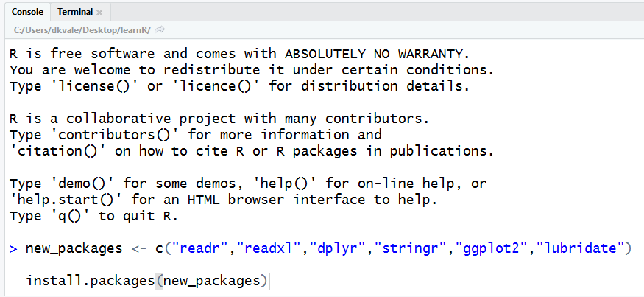This screenshot has height=297, width=644.
Task: Click the 'citation()' text in console
Action: coord(58,151)
